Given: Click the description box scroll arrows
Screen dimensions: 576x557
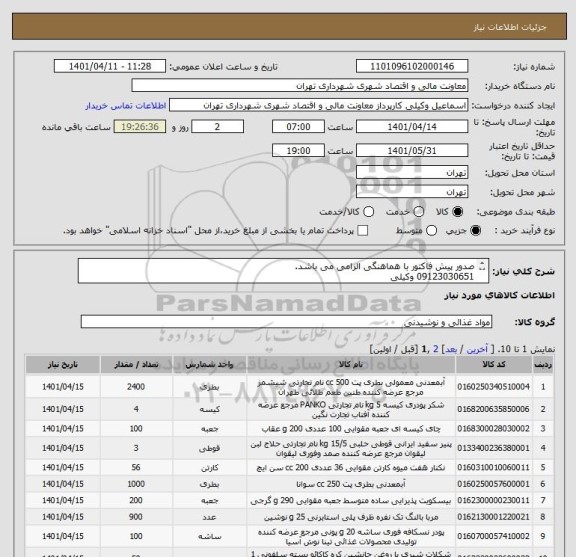Looking at the screenshot, I should click(x=482, y=266).
